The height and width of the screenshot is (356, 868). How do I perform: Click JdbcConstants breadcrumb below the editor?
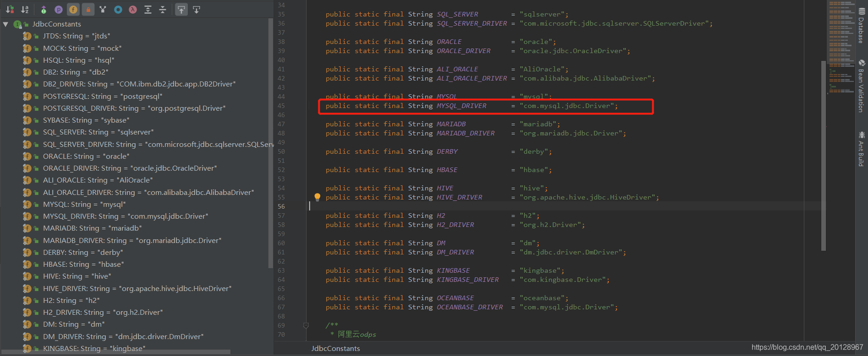click(335, 349)
